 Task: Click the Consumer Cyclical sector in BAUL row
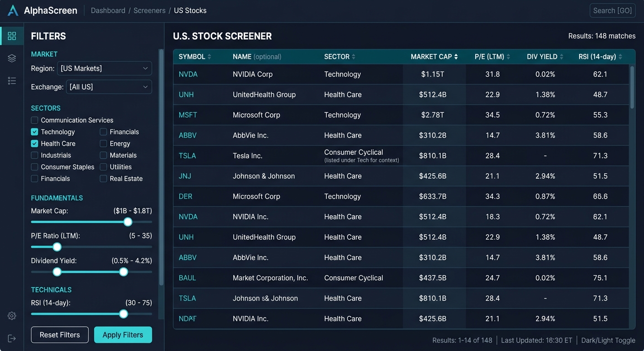[354, 278]
